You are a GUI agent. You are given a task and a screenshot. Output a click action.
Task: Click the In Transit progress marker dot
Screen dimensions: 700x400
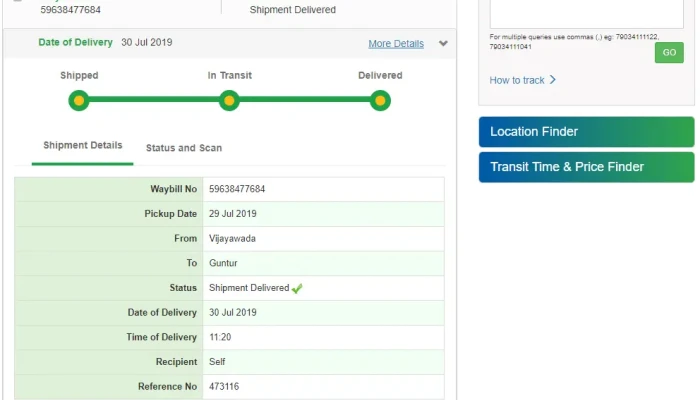click(x=229, y=100)
